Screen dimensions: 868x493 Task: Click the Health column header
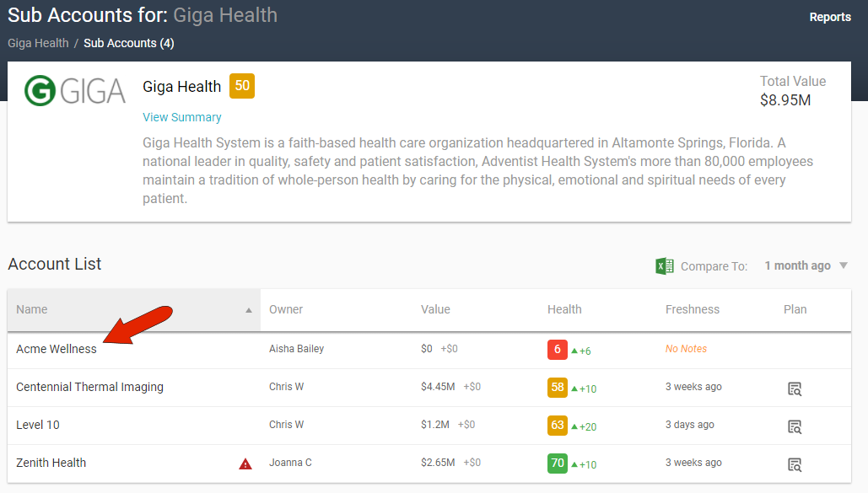click(x=564, y=309)
